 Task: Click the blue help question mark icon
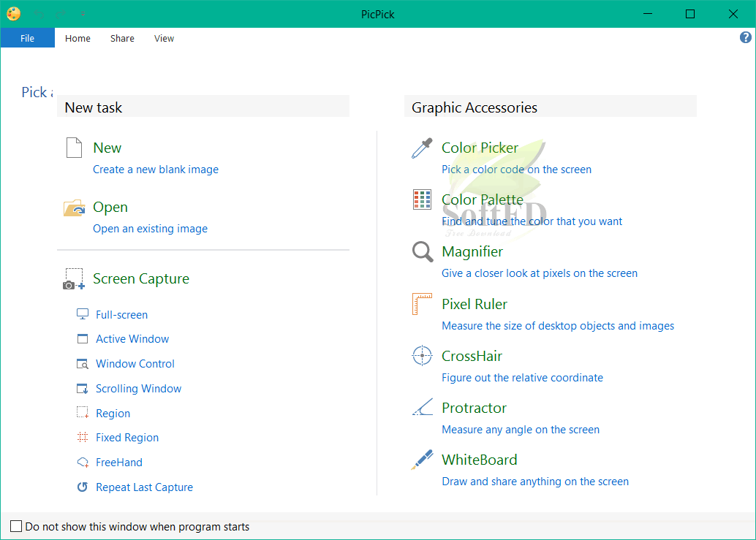(745, 37)
